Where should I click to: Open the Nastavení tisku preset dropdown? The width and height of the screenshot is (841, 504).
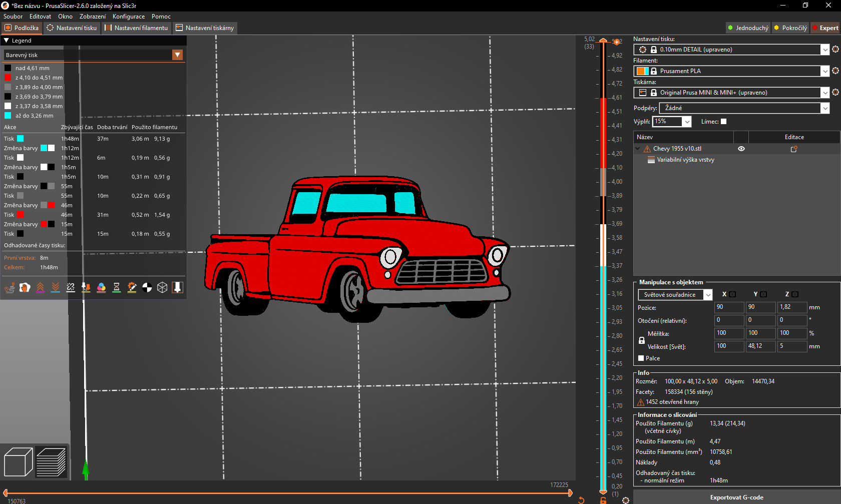pyautogui.click(x=731, y=50)
